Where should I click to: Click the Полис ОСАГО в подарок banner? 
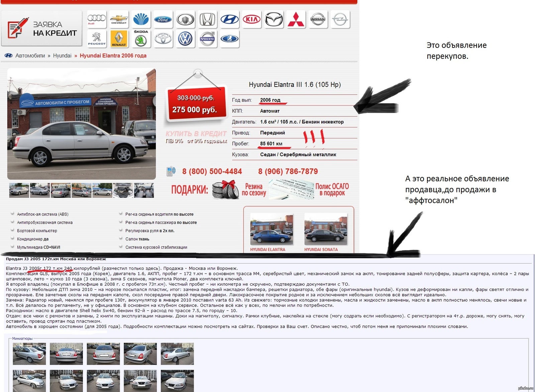tap(309, 190)
